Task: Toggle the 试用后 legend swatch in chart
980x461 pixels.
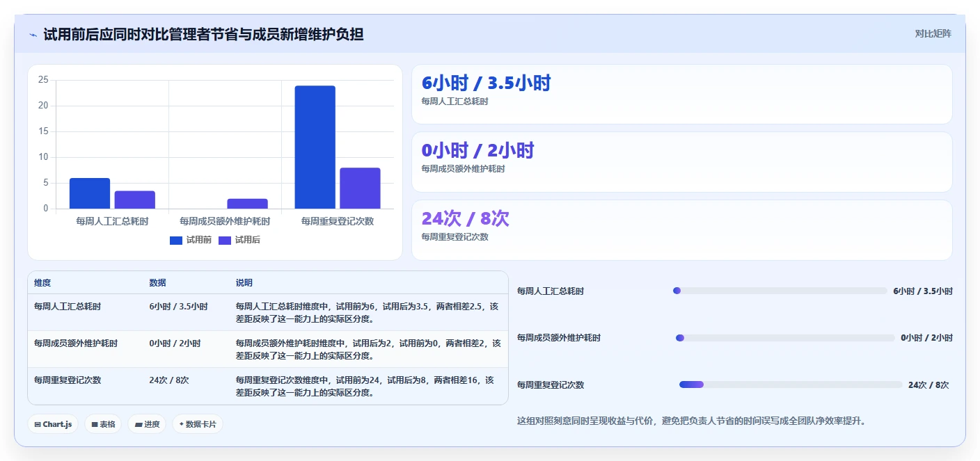Action: (x=225, y=240)
